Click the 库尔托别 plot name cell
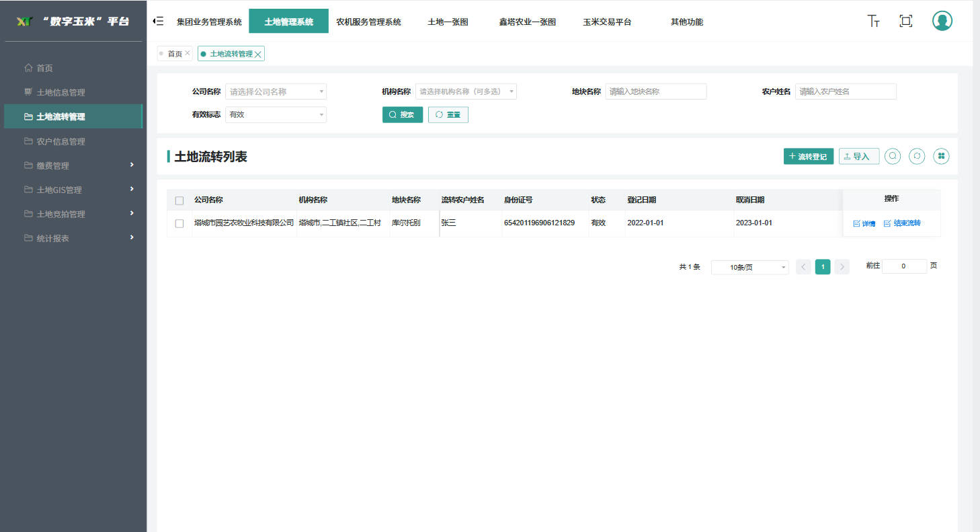The width and height of the screenshot is (980, 532). pos(405,223)
